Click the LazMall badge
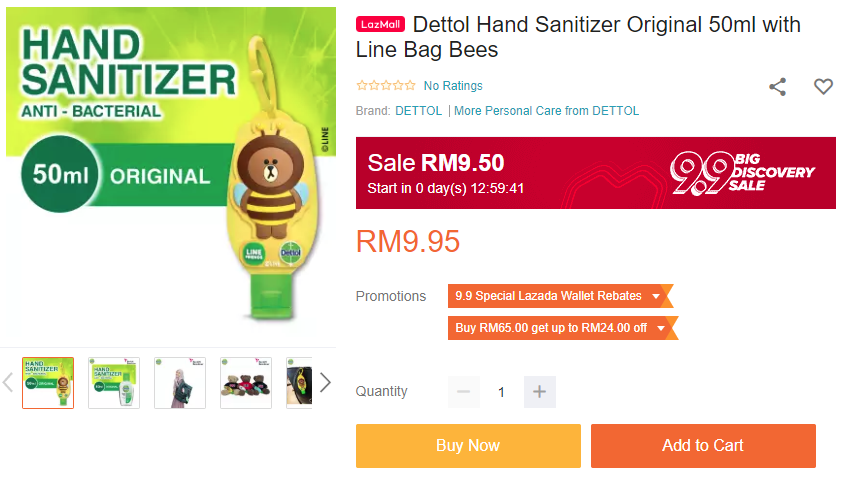 click(380, 24)
